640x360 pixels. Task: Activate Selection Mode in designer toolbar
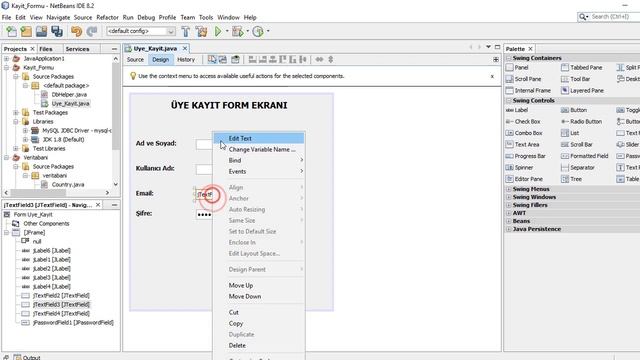(x=212, y=60)
